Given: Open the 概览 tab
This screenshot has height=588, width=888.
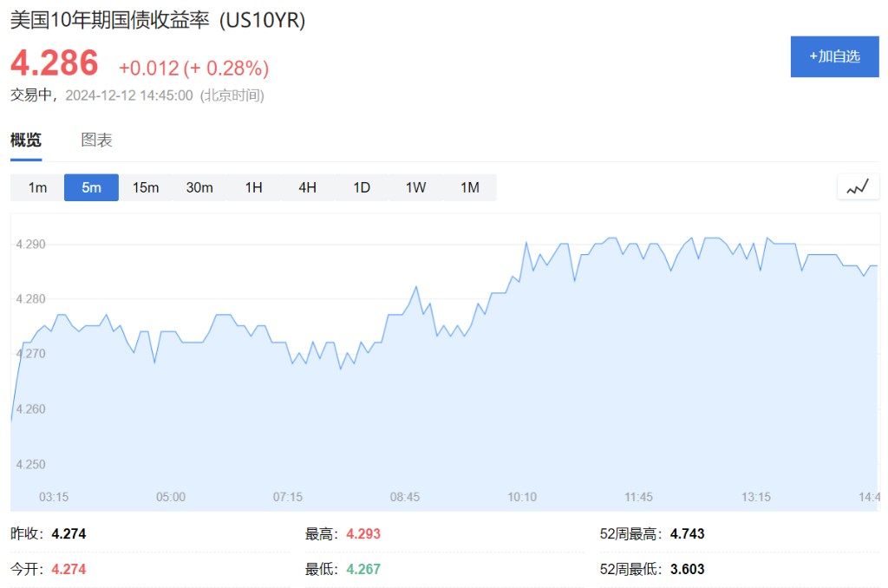Looking at the screenshot, I should [26, 140].
